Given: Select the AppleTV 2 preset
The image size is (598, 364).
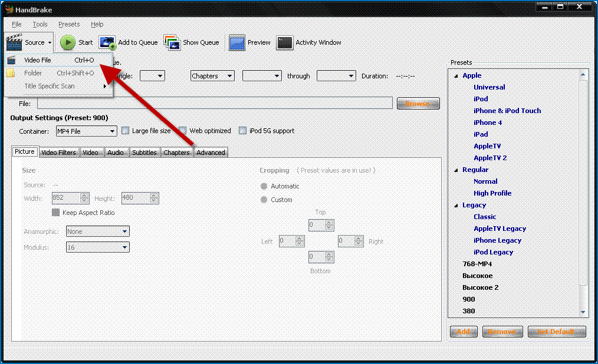Looking at the screenshot, I should (x=490, y=158).
